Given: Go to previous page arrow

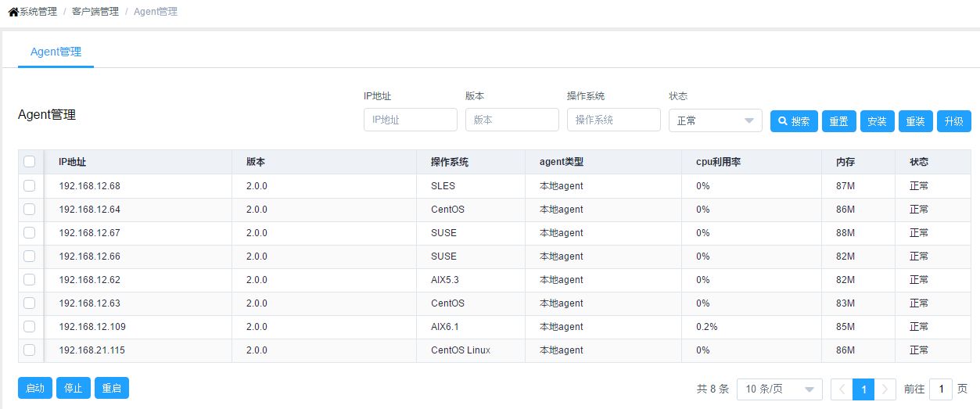Looking at the screenshot, I should [841, 389].
